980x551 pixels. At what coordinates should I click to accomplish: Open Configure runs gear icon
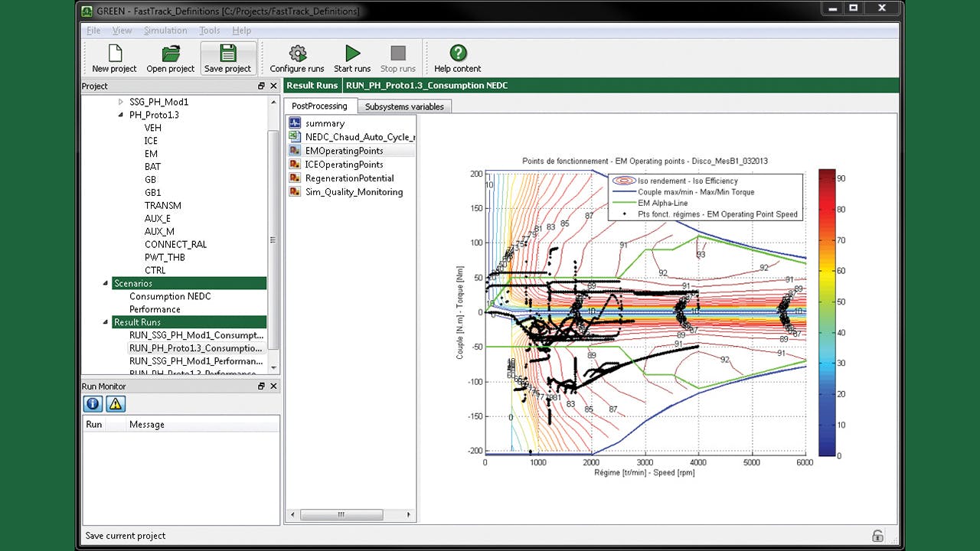(x=297, y=53)
